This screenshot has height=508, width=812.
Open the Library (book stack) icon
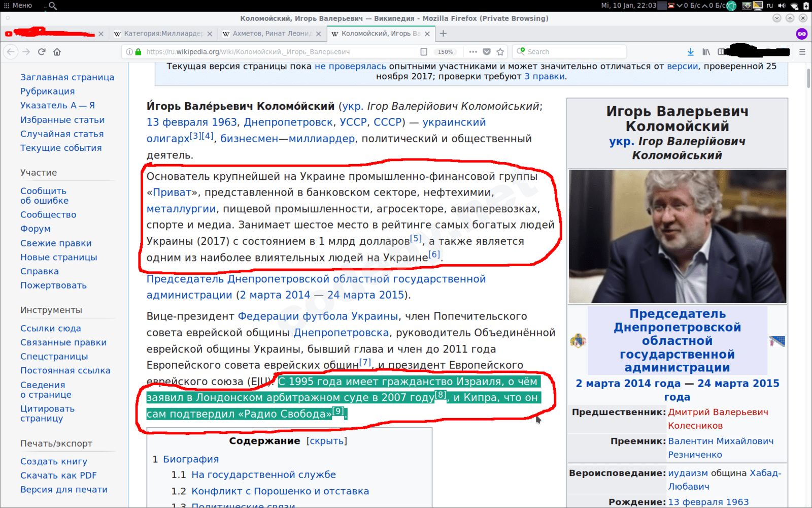click(706, 51)
